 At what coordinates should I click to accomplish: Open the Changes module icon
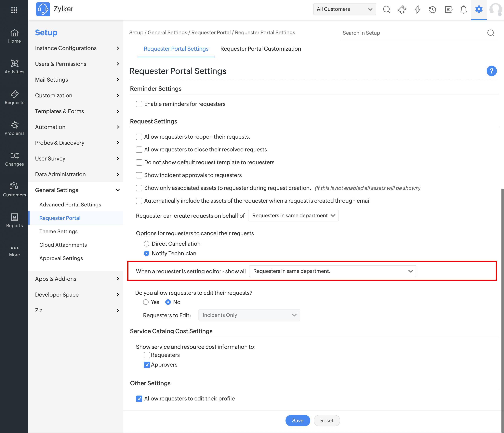14,159
